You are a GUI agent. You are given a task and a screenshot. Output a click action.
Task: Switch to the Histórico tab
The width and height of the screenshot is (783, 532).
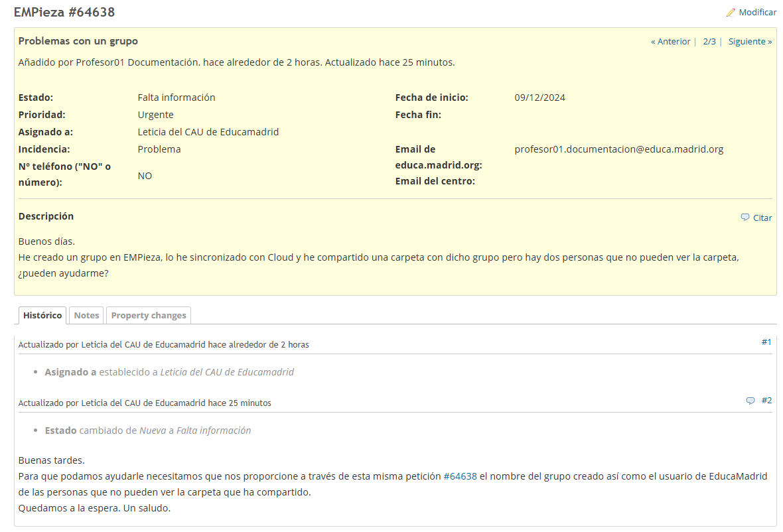coord(42,316)
